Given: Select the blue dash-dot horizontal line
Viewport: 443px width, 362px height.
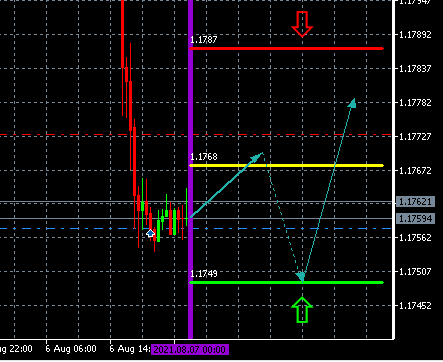Looking at the screenshot, I should (x=195, y=229).
